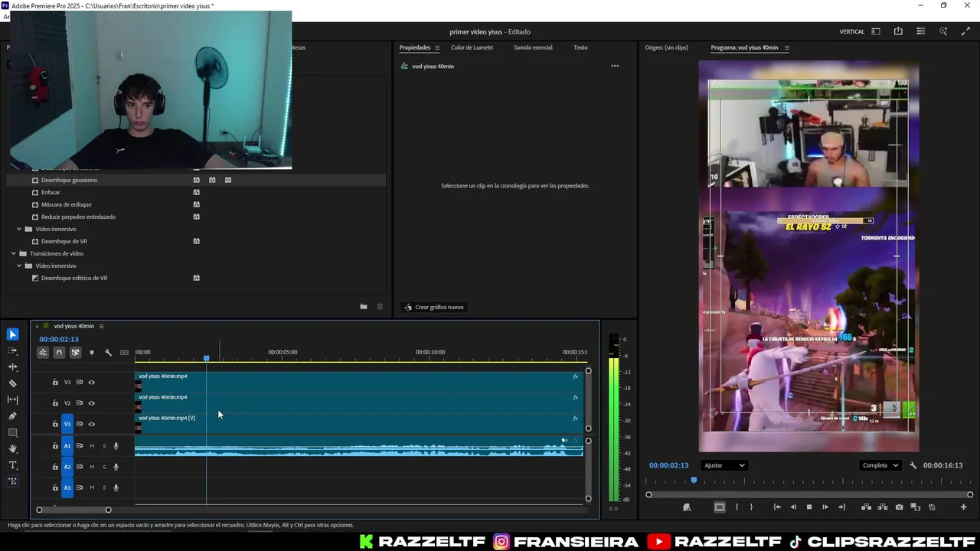Collapse the Transiciones de vídeo folder
The image size is (980, 551).
coord(13,253)
